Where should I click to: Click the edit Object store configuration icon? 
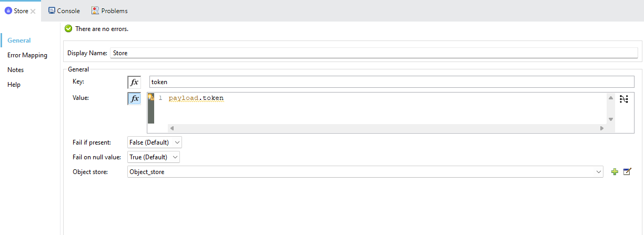click(x=627, y=172)
